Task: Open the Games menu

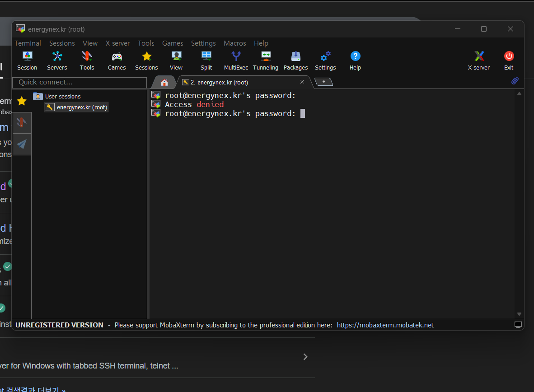Action: pos(173,43)
